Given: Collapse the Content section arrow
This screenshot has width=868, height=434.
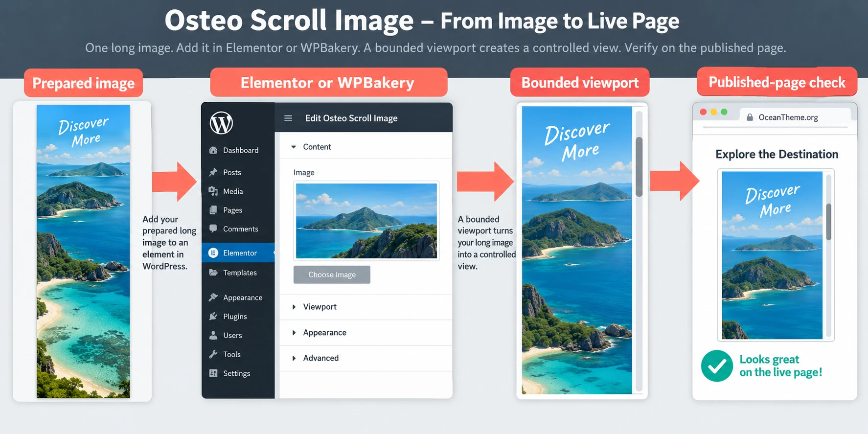Looking at the screenshot, I should pos(294,147).
